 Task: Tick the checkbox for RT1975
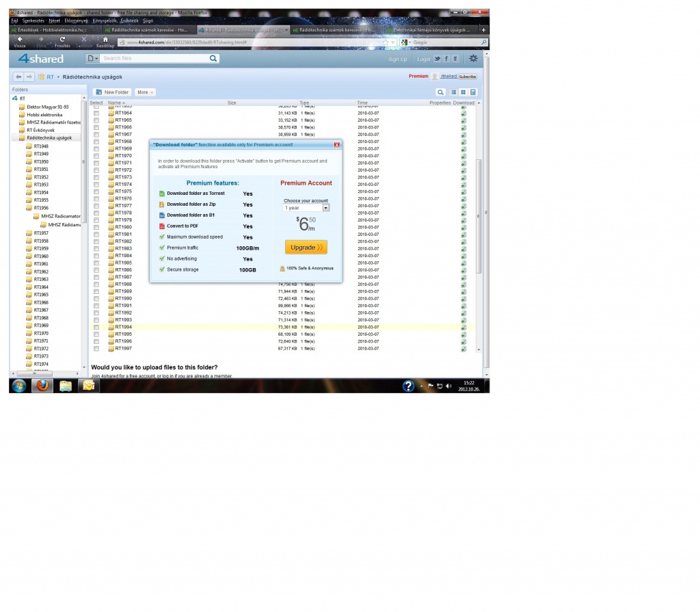(96, 191)
